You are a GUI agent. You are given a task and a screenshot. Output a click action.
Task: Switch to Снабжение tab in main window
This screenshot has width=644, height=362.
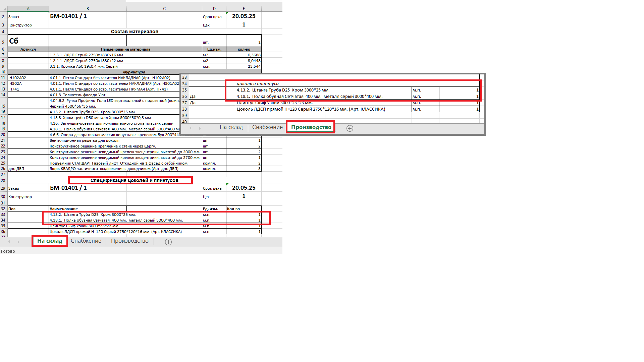coord(86,241)
